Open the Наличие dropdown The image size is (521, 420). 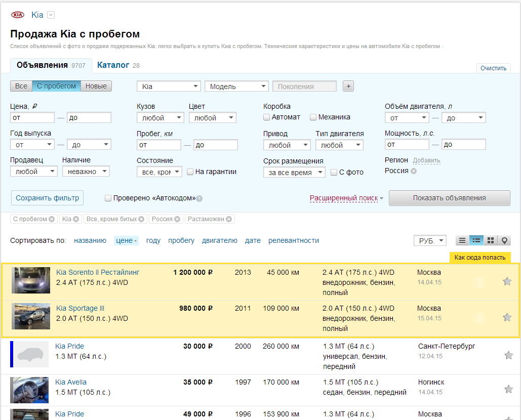pyautogui.click(x=86, y=172)
